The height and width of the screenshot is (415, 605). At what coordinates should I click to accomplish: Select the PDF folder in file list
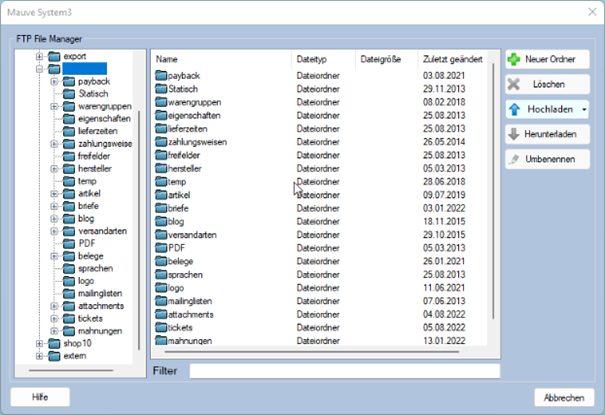pyautogui.click(x=176, y=247)
